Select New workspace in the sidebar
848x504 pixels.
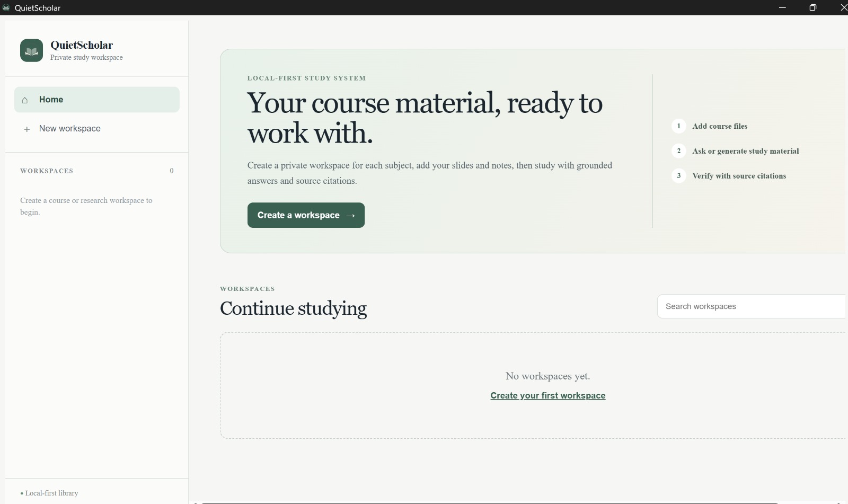(x=97, y=129)
